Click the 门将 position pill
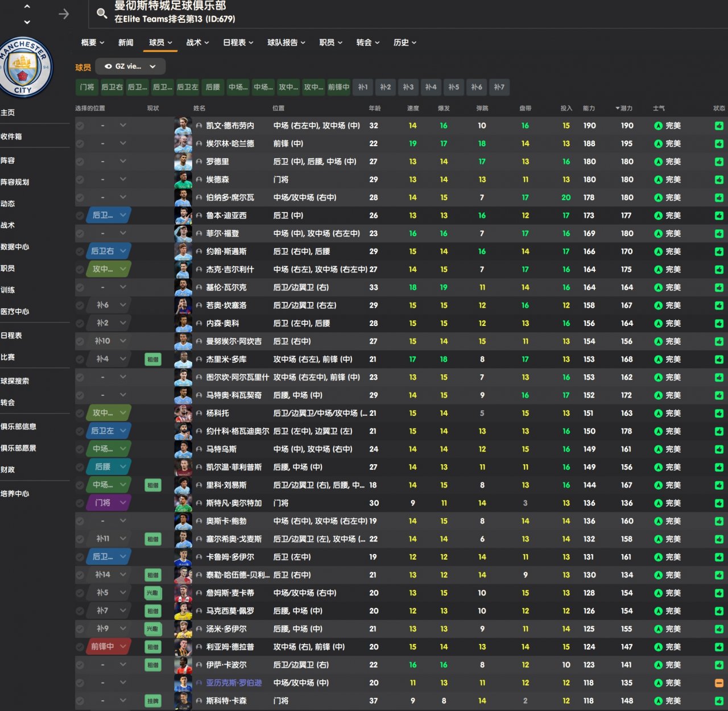Image resolution: width=728 pixels, height=711 pixels. click(x=87, y=87)
